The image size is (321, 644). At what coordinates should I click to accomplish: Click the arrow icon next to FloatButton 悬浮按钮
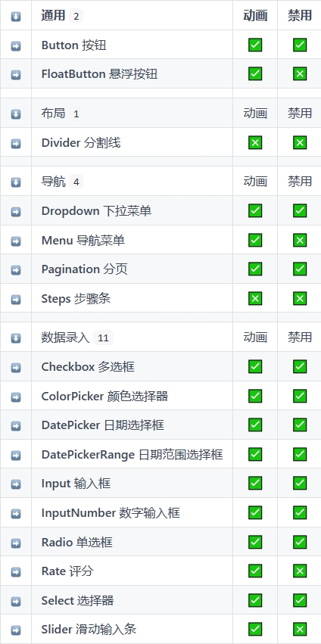[x=16, y=74]
